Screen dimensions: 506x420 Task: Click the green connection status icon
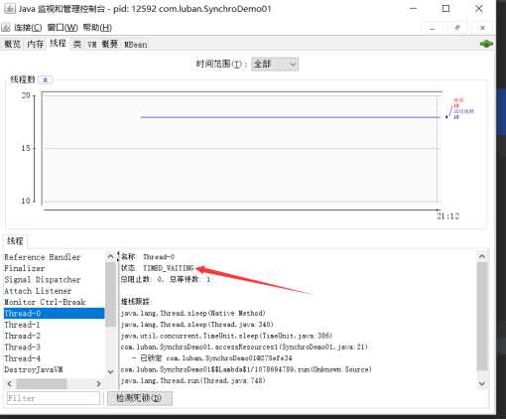[x=486, y=44]
